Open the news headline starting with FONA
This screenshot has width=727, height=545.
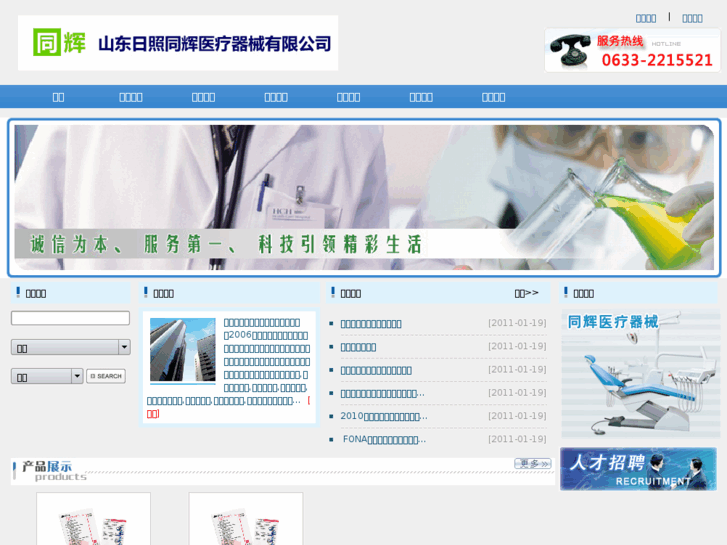(384, 439)
